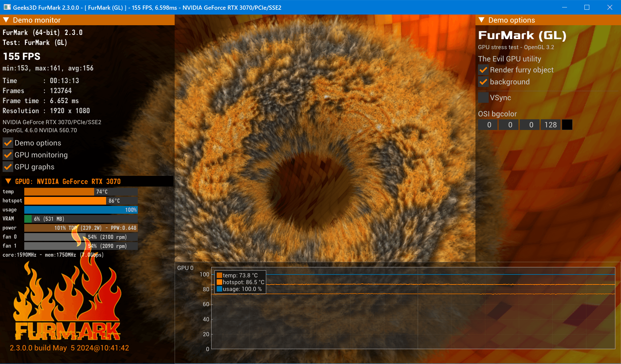The width and height of the screenshot is (621, 364).
Task: Maximize the FurMark window
Action: tap(587, 7)
